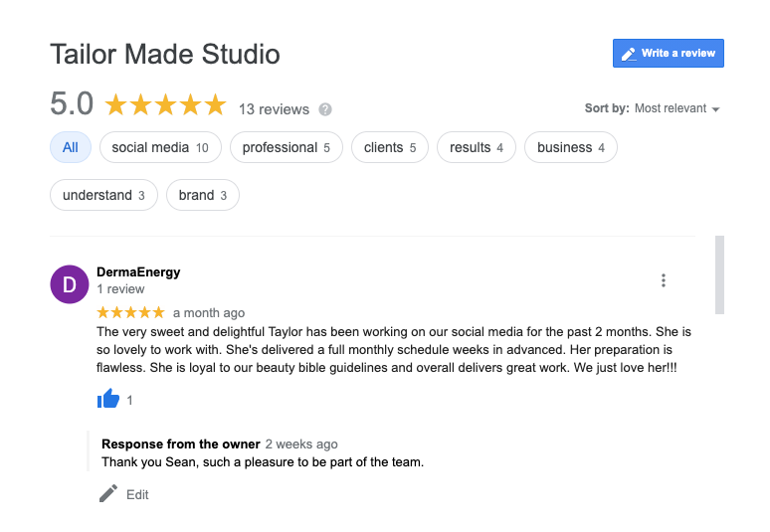Select the results filter chip
The image size is (770, 532).
pyautogui.click(x=476, y=147)
